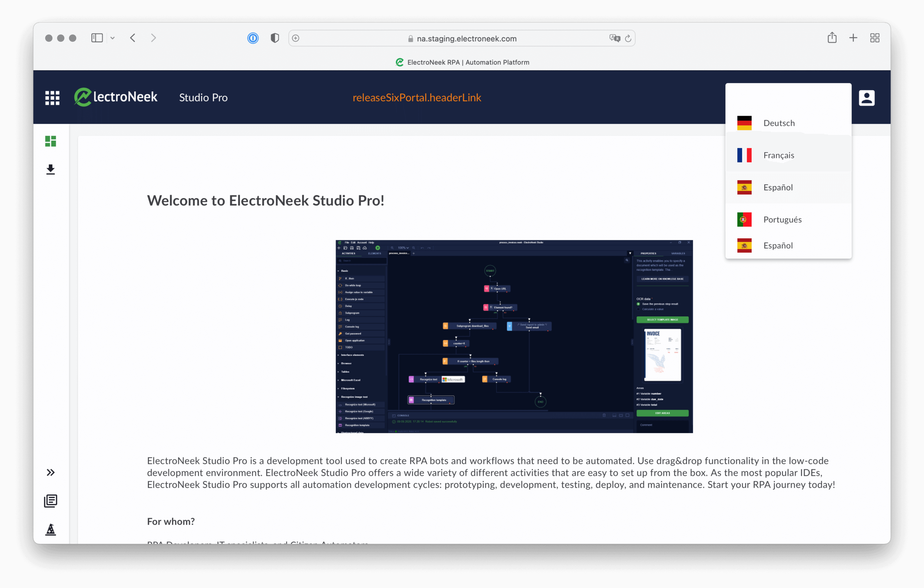Click the Studio Pro screenshot thumbnail
Screen dimensions: 924x588
click(x=514, y=337)
